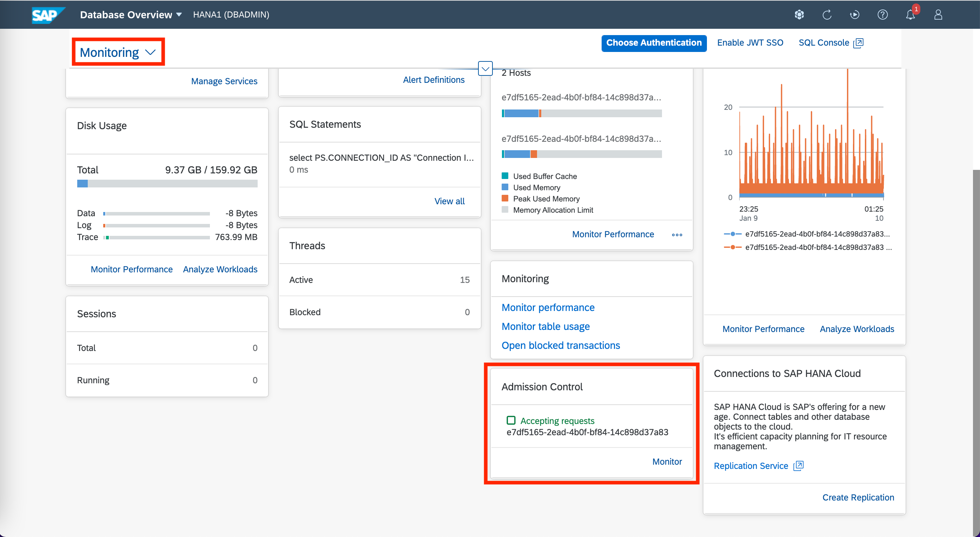Click the Trace disk usage bar
The height and width of the screenshot is (537, 980).
tap(156, 238)
